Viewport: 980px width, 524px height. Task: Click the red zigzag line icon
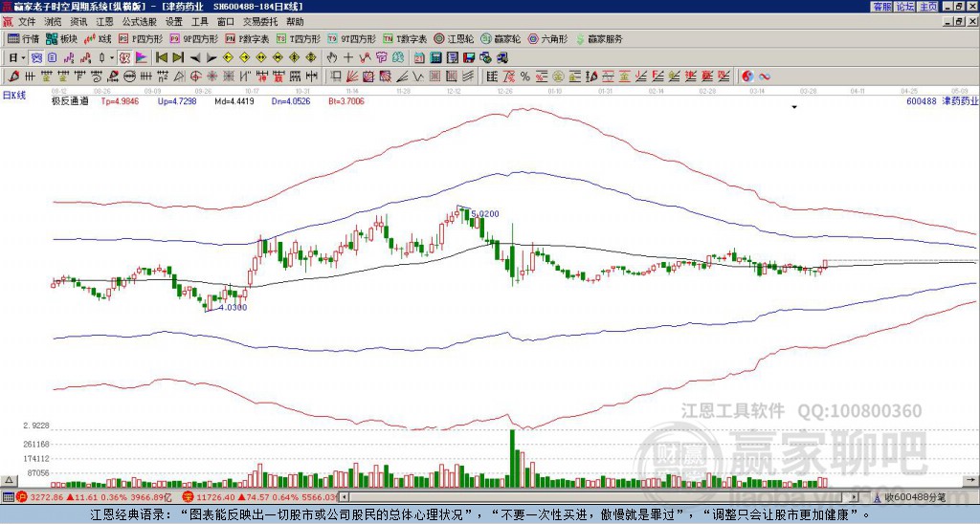point(365,58)
